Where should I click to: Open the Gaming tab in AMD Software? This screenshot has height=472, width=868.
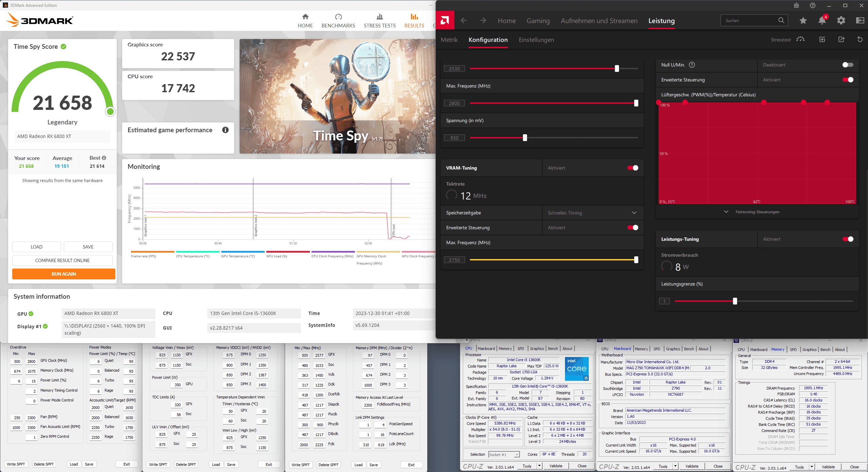(x=538, y=21)
